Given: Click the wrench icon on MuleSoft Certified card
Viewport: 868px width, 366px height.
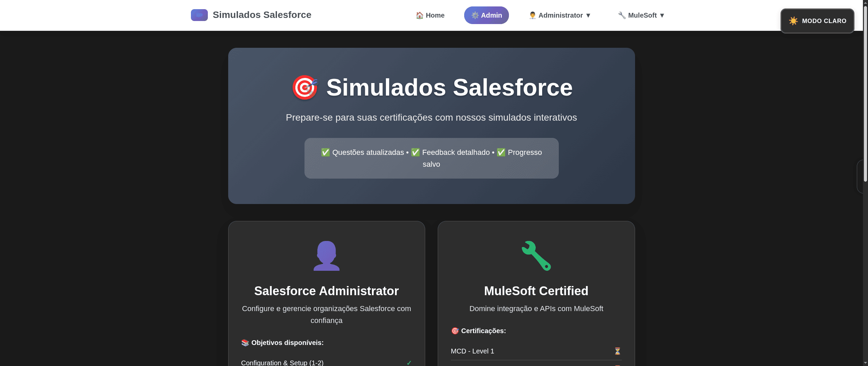Looking at the screenshot, I should [x=536, y=256].
